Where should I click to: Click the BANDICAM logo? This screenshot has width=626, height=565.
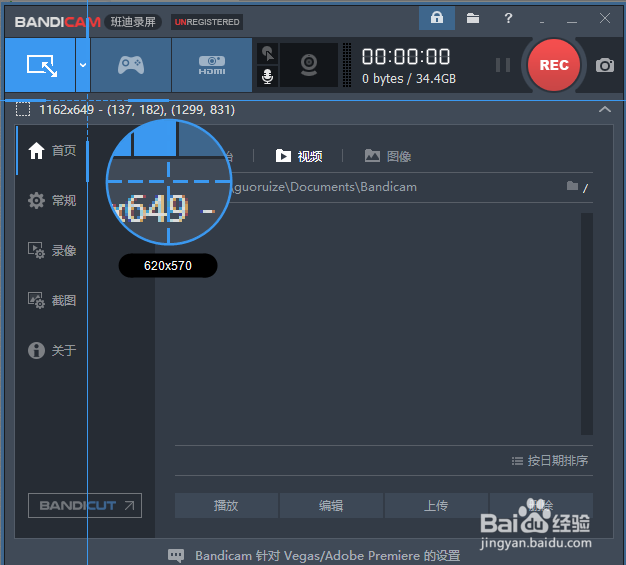point(57,22)
